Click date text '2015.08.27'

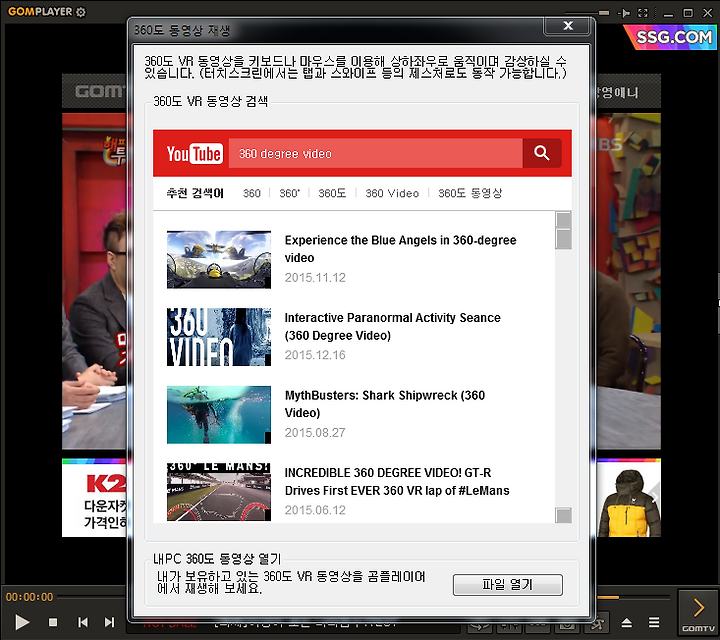click(315, 432)
